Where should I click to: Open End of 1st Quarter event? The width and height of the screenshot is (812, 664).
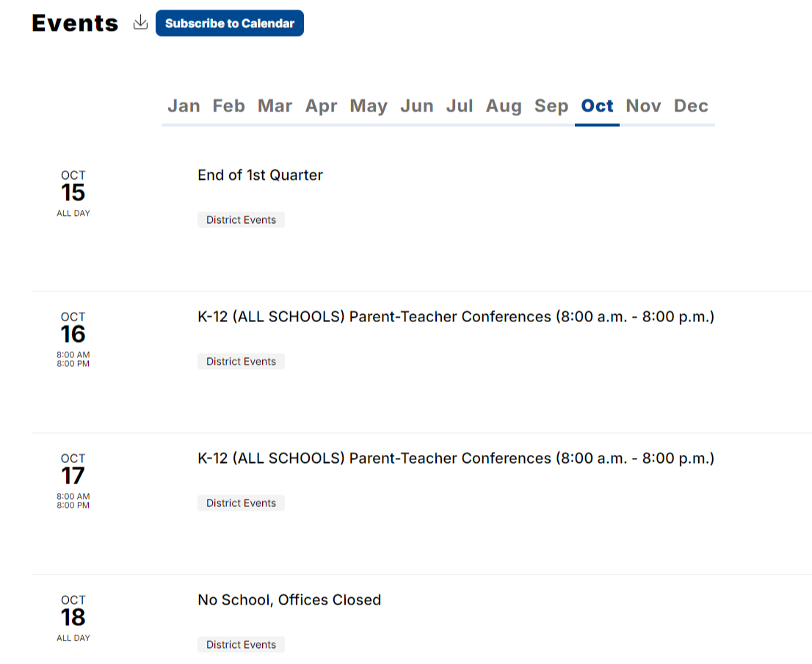[x=260, y=175]
